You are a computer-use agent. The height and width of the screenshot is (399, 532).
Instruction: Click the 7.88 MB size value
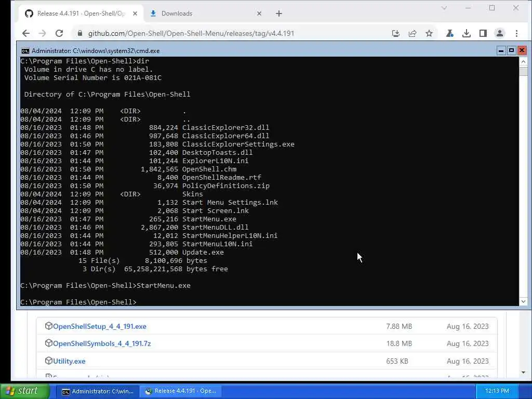point(399,326)
